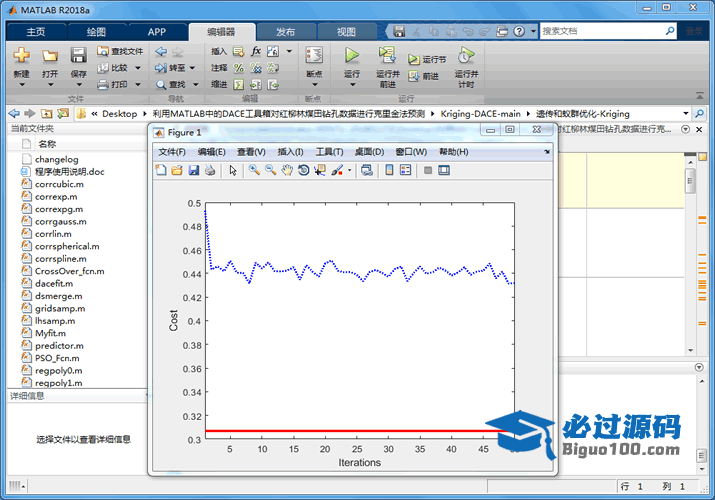Click the Save Figure icon in Figure 1 toolbar
This screenshot has width=715, height=500.
193,170
